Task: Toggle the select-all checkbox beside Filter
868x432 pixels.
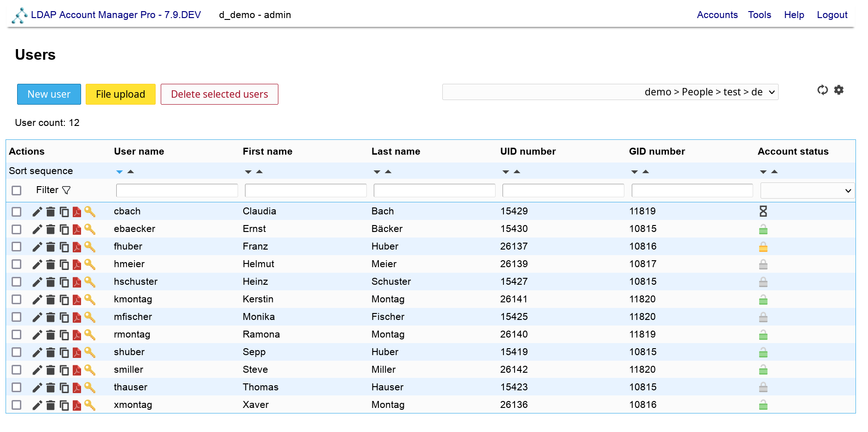Action: pos(17,190)
